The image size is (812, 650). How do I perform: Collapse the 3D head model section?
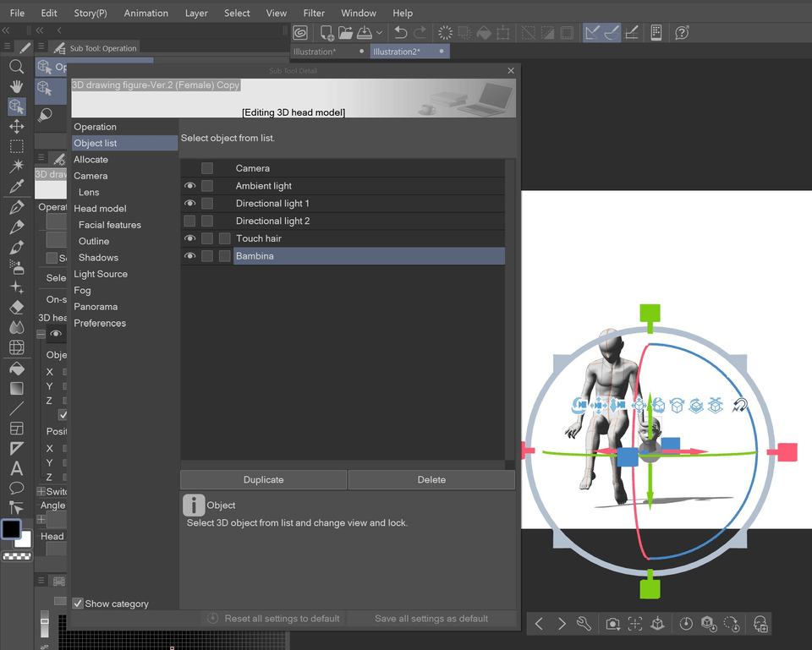(41, 334)
